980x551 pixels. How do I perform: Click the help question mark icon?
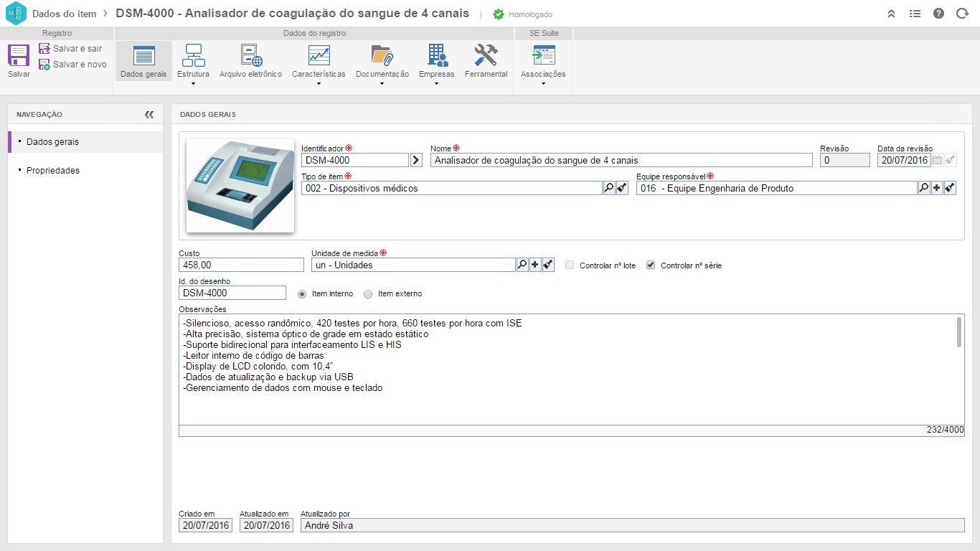[x=938, y=14]
